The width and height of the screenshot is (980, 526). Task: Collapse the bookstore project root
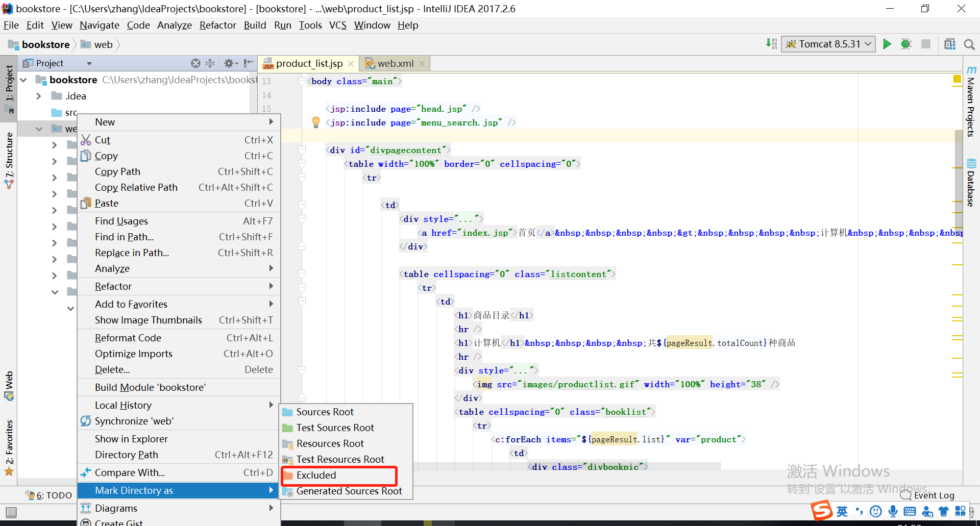point(23,80)
